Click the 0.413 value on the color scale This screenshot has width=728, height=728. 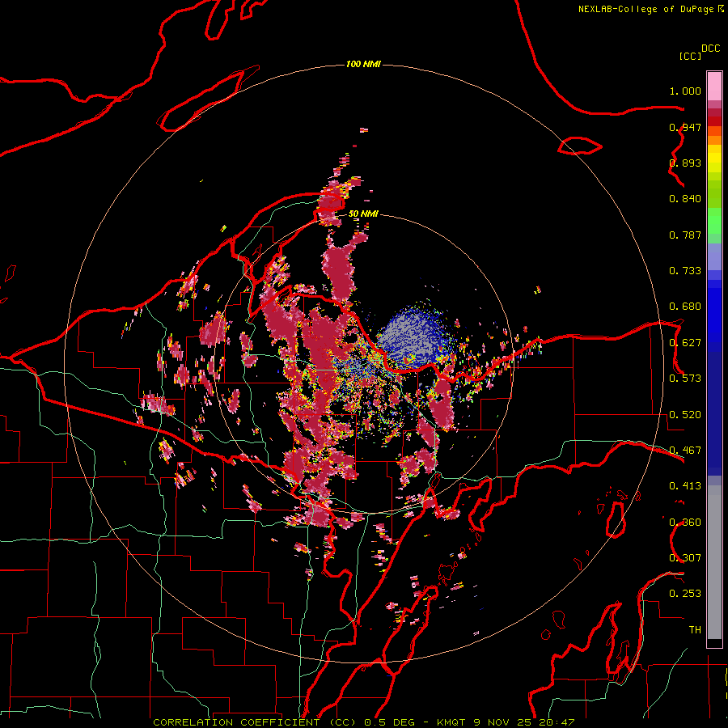coord(685,486)
